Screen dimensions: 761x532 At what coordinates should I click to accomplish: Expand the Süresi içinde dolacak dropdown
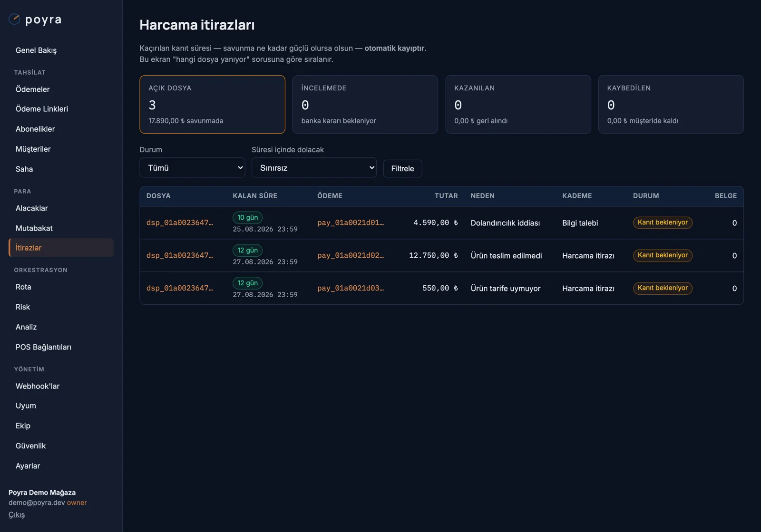pyautogui.click(x=314, y=168)
